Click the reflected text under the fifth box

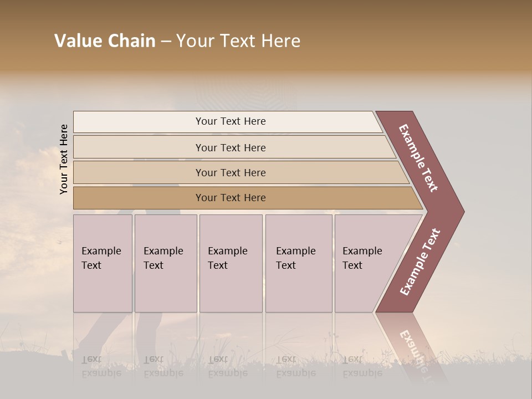point(362,366)
